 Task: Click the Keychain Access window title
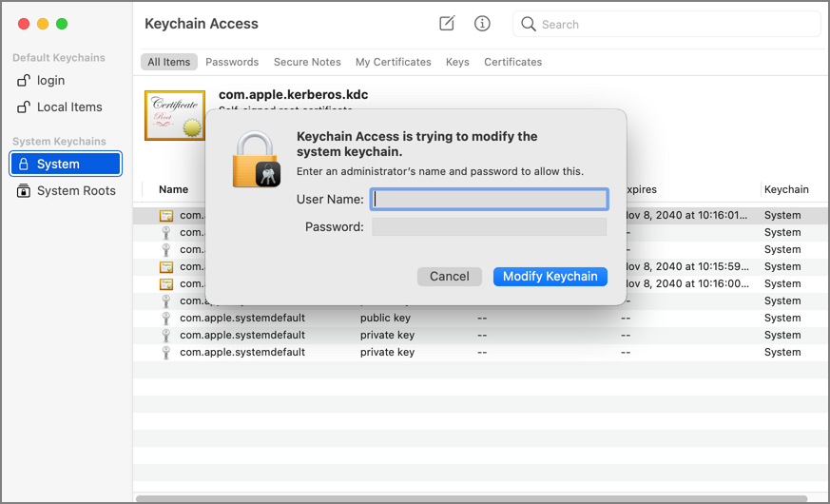[x=202, y=24]
